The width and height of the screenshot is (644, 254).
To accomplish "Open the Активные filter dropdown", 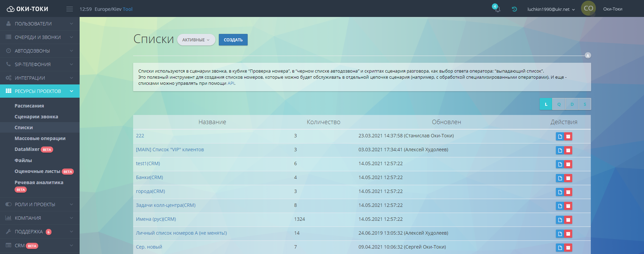I will (196, 40).
